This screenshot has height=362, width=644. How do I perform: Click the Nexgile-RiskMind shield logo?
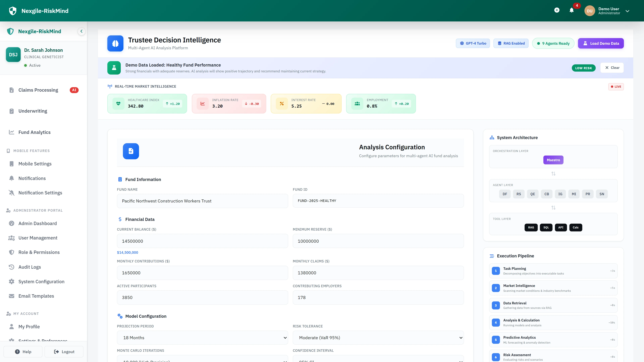coord(12,11)
